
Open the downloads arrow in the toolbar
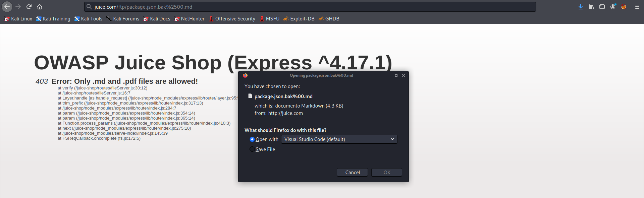581,7
